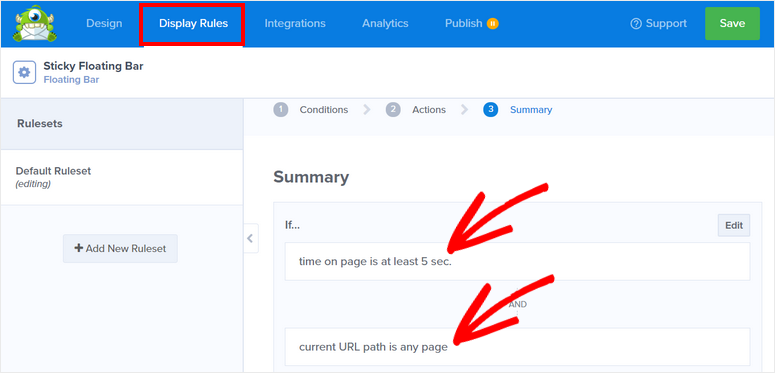Screen dimensions: 775x373
Task: Switch to the Design tab
Action: coord(104,23)
